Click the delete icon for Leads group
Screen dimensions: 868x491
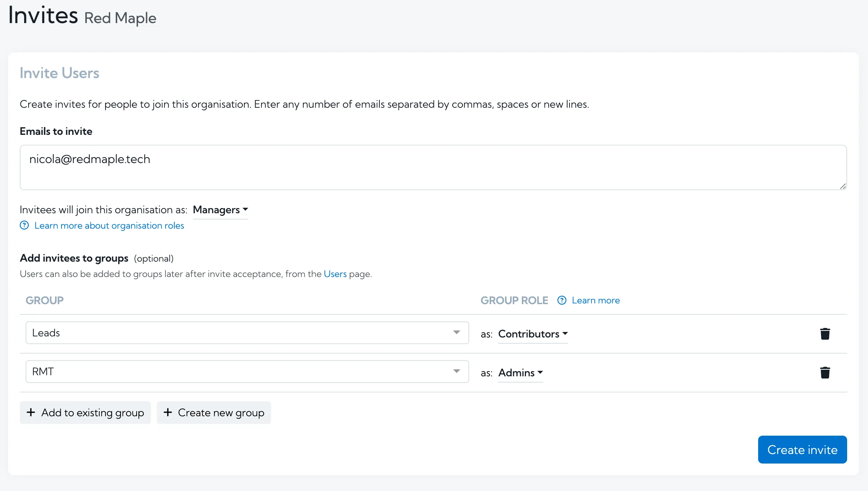tap(824, 333)
